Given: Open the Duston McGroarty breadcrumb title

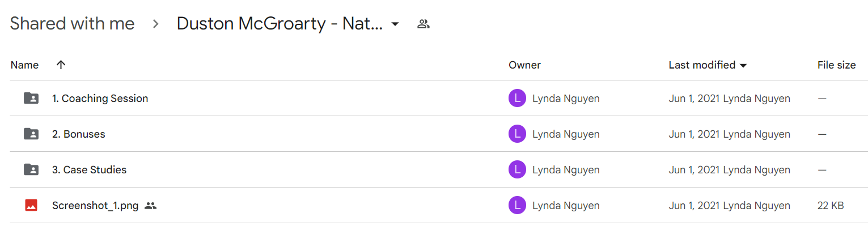Looking at the screenshot, I should click(x=280, y=24).
